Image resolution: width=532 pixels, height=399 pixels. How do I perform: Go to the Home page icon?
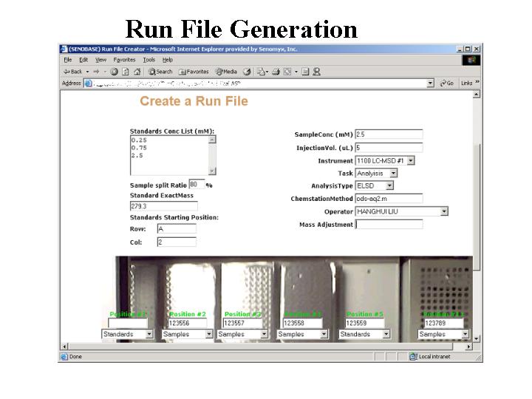pyautogui.click(x=137, y=72)
